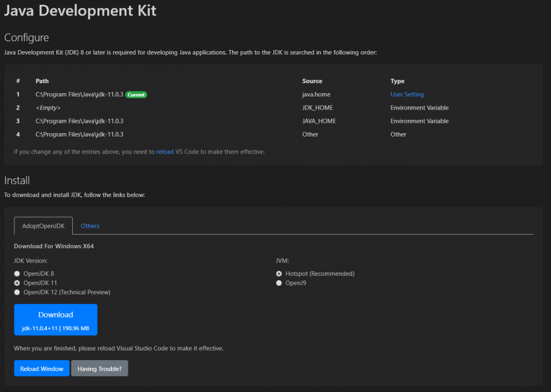Switch JVM to OpenJ9
This screenshot has height=392, width=551.
pos(279,283)
